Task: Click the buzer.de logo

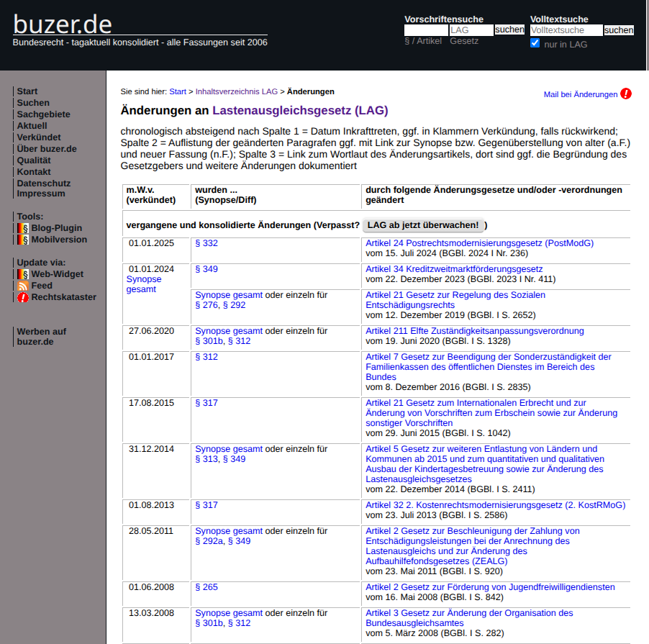Action: point(63,24)
